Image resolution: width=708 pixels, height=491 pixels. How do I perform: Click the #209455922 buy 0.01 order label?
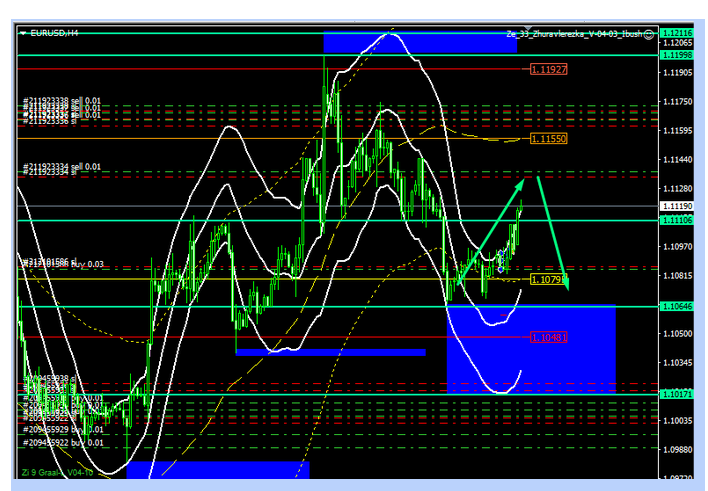pos(61,441)
